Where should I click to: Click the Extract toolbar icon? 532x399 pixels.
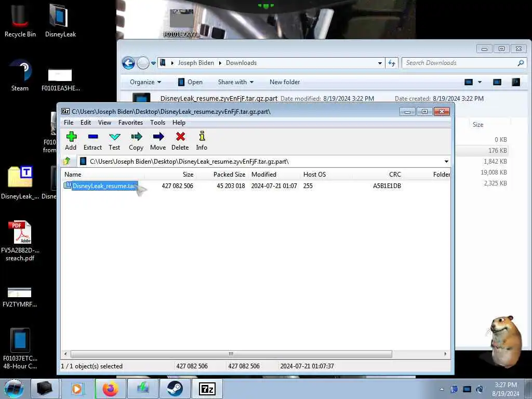[92, 141]
